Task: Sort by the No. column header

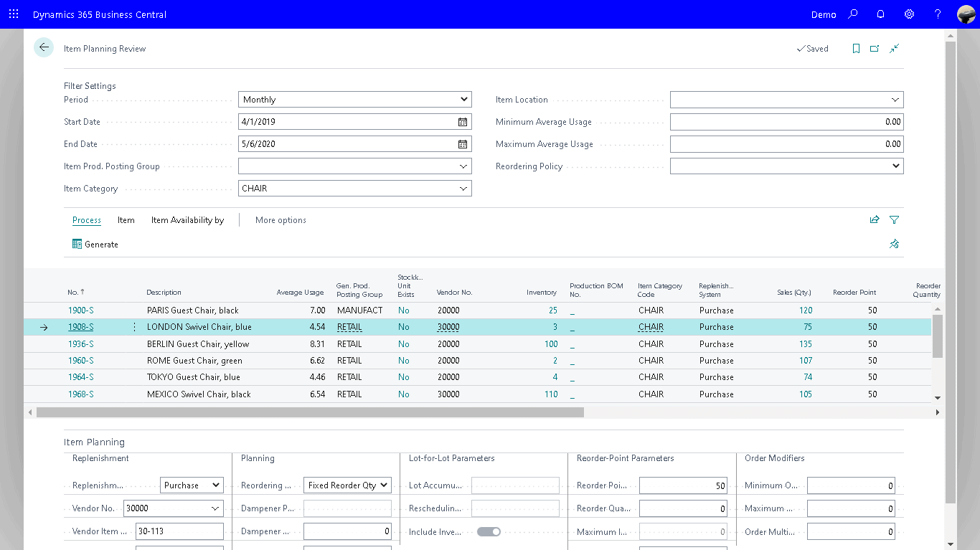Action: 76,293
